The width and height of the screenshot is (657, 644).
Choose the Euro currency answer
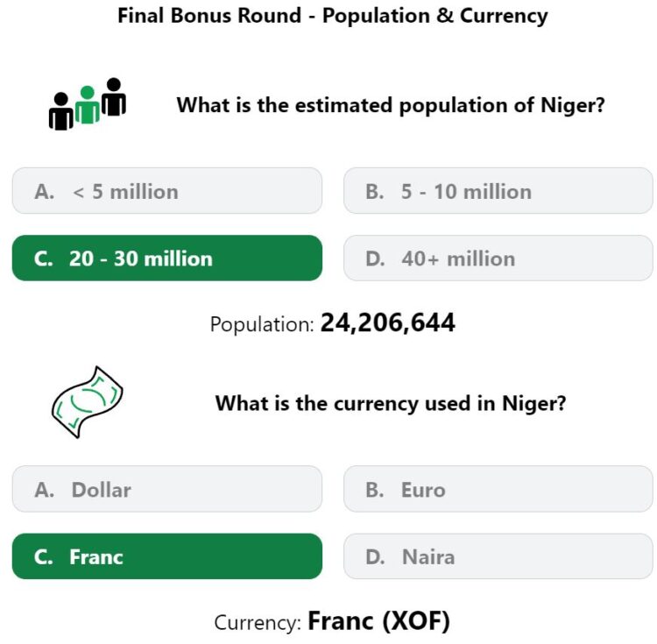click(x=498, y=489)
